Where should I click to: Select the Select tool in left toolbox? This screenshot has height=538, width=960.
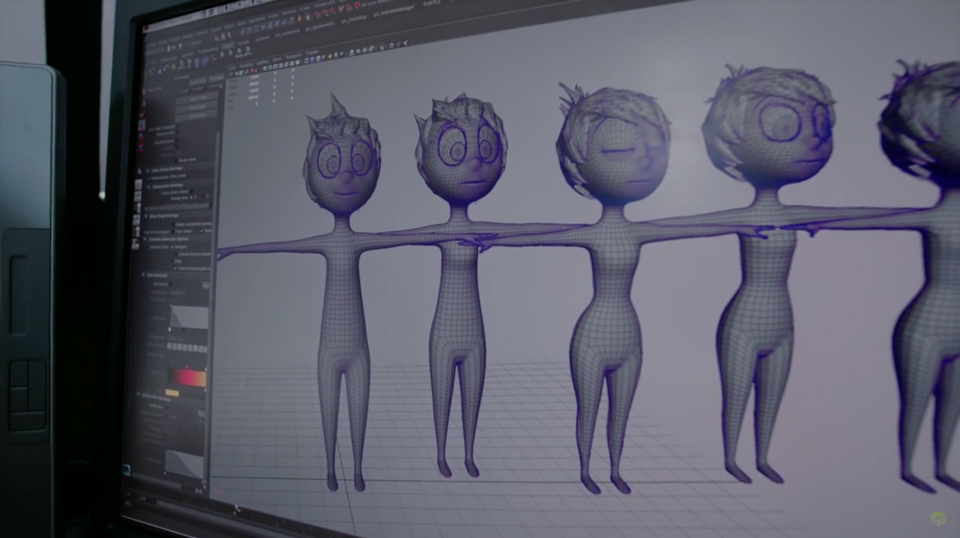[142, 91]
